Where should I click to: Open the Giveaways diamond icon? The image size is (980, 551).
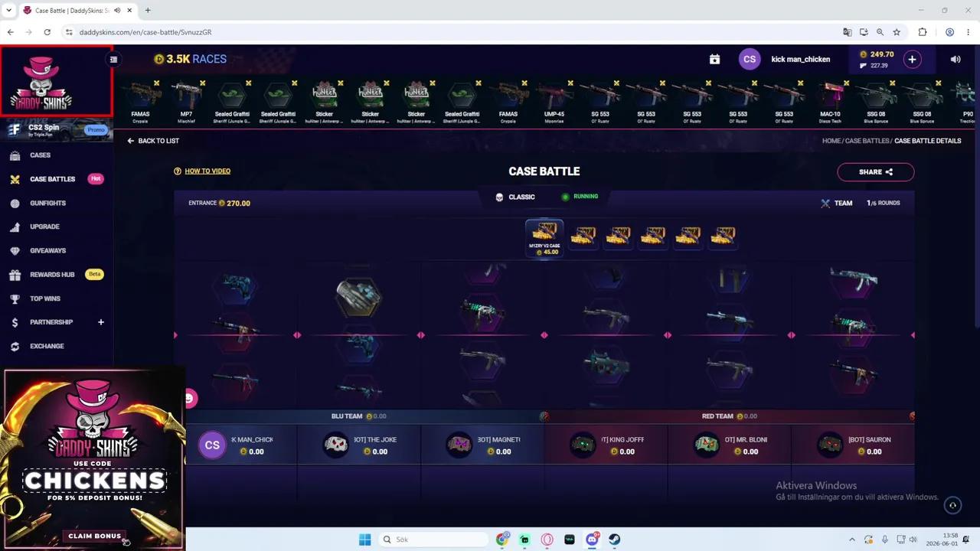[x=15, y=250]
